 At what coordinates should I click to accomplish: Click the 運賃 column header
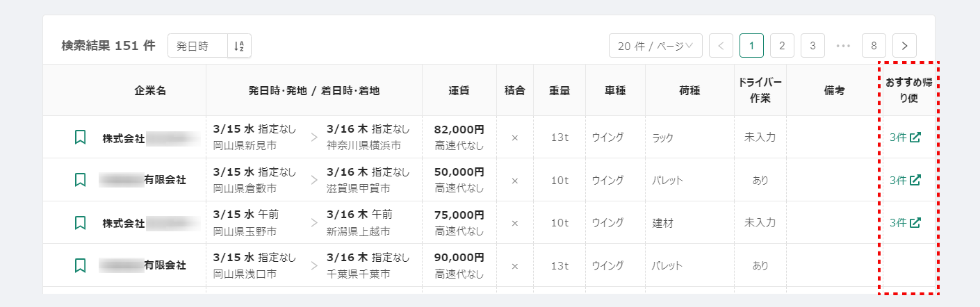pyautogui.click(x=459, y=90)
